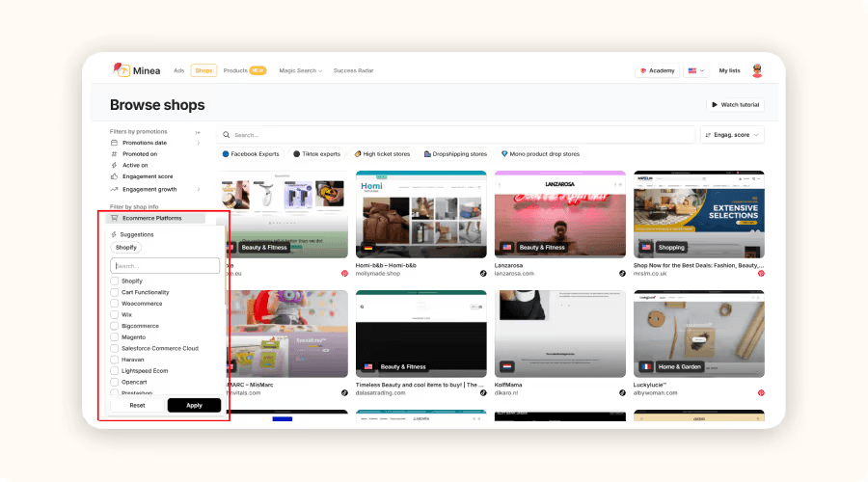This screenshot has height=482, width=868.
Task: Click Watch tutorial button
Action: [735, 104]
